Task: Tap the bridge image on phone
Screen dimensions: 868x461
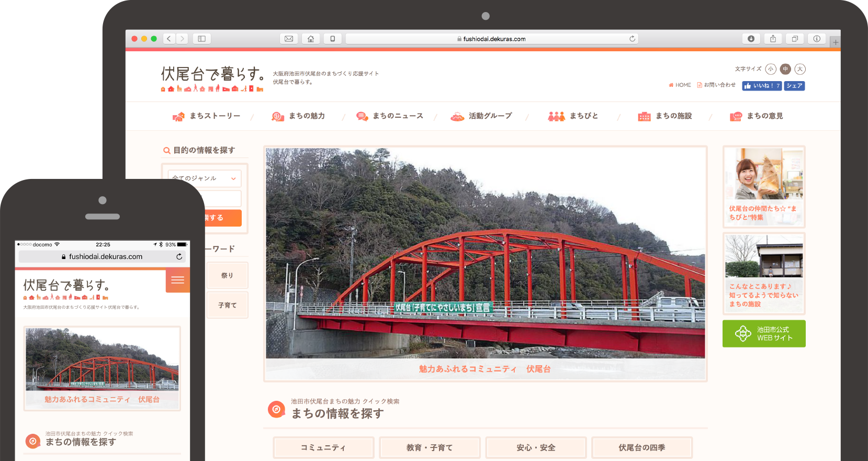Action: pyautogui.click(x=102, y=359)
